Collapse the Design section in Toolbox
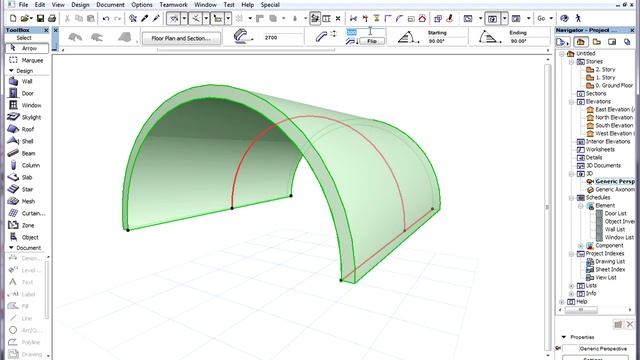Screen dimensions: 640x360 click(11, 71)
